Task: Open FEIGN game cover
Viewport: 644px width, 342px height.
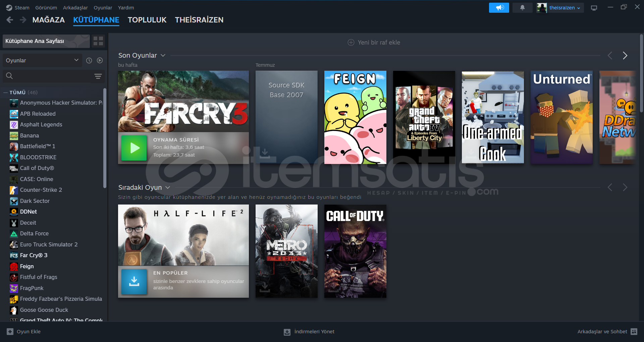Action: [x=355, y=117]
